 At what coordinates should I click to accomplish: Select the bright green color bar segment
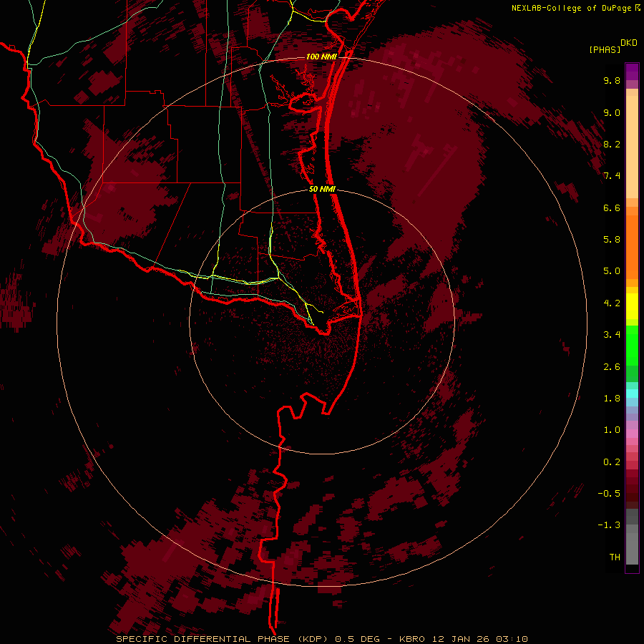pyautogui.click(x=632, y=345)
